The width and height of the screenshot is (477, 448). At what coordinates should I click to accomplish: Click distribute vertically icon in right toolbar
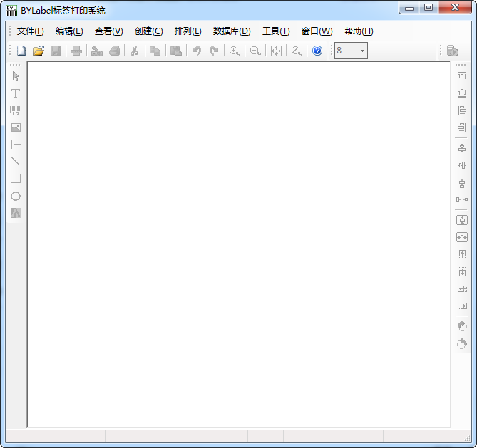tap(462, 182)
